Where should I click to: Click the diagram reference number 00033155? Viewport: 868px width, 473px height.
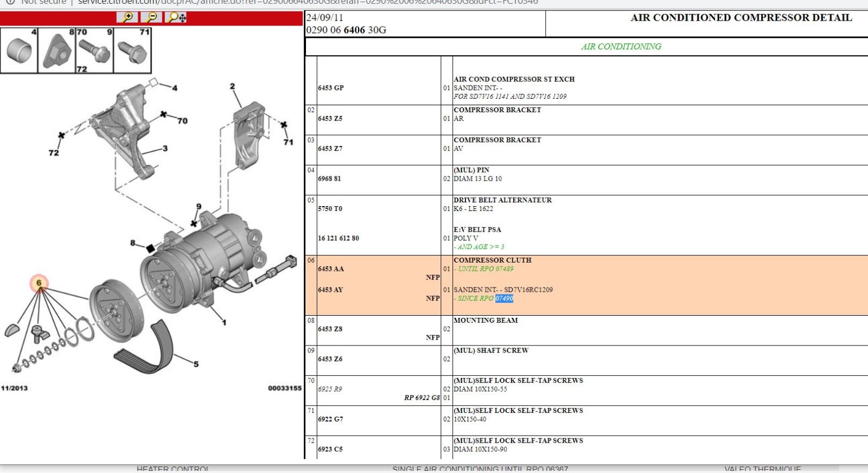click(285, 388)
